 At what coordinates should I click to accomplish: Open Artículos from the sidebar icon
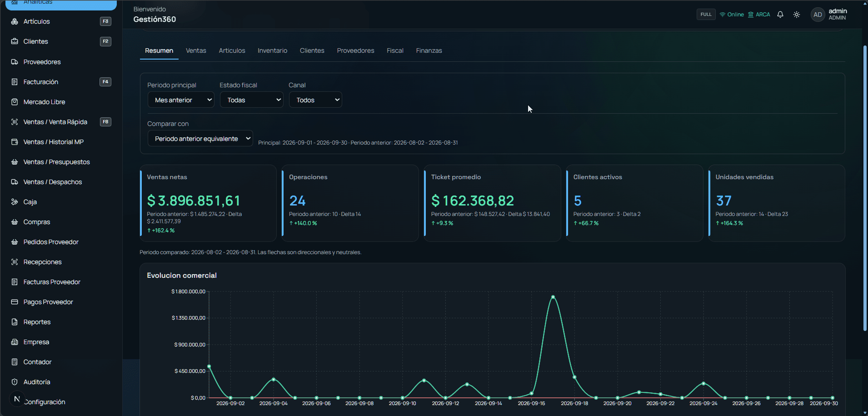point(15,21)
